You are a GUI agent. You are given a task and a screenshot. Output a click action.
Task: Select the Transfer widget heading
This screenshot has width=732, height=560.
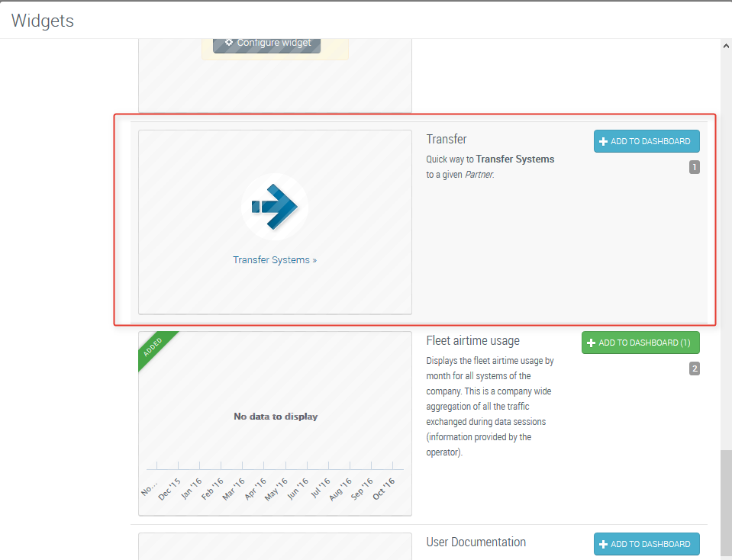click(x=447, y=140)
